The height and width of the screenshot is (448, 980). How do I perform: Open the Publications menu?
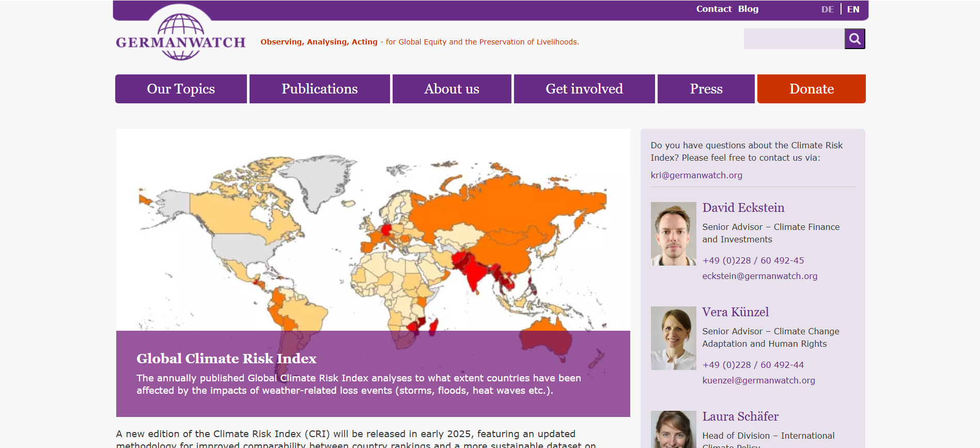click(319, 89)
